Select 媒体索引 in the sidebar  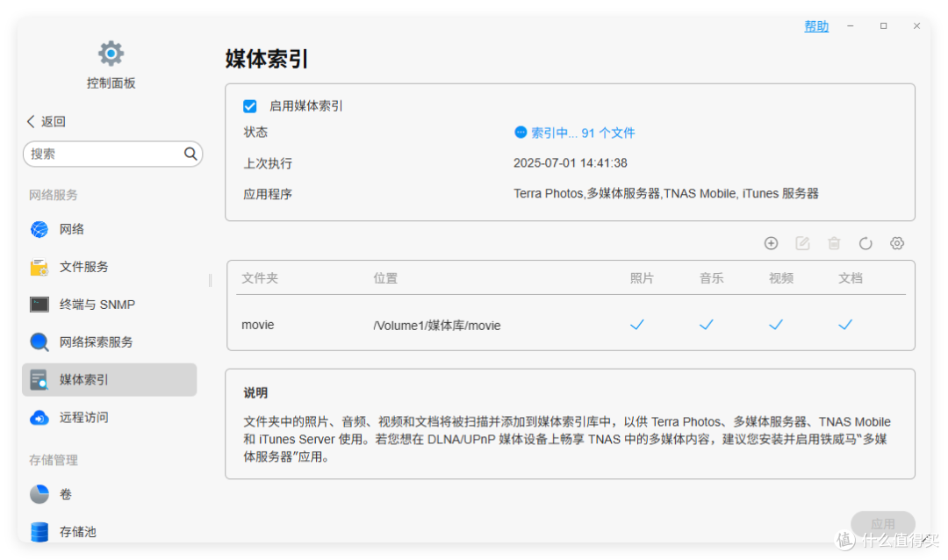coord(110,380)
